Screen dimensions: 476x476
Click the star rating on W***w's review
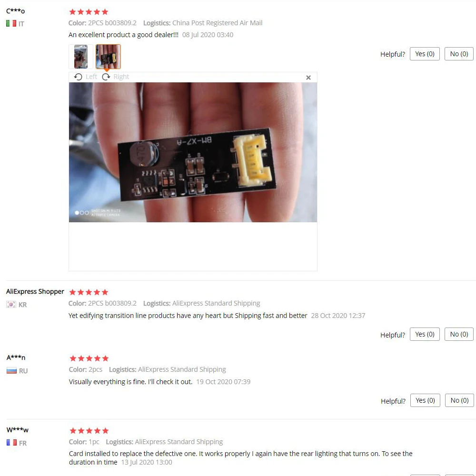click(89, 431)
